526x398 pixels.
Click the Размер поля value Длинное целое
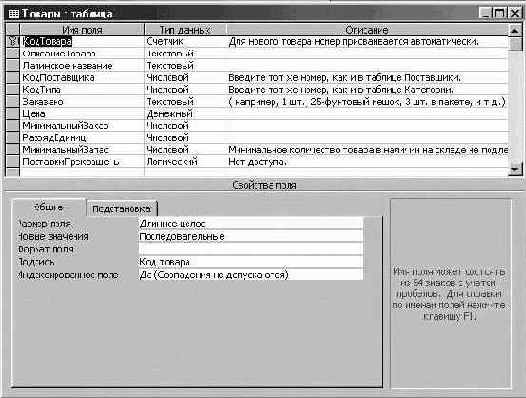click(x=251, y=223)
